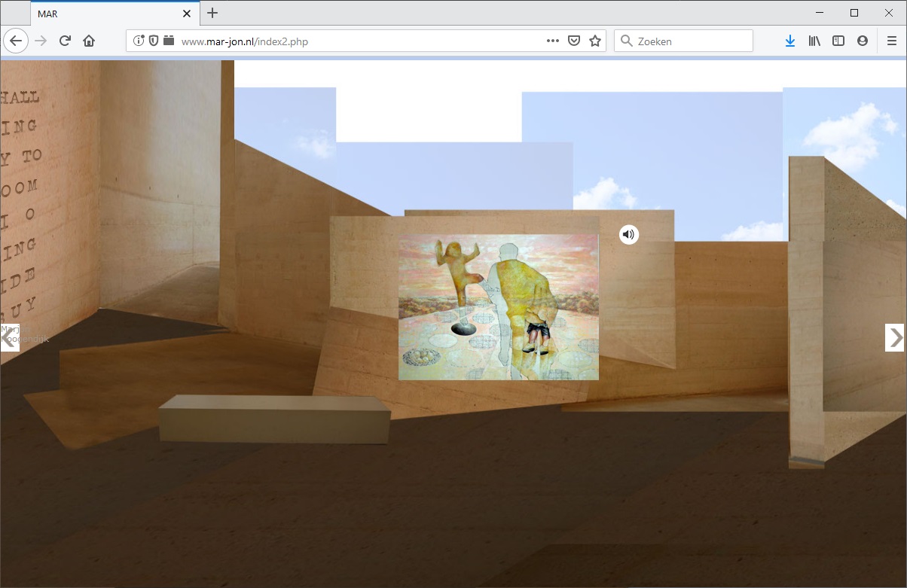This screenshot has width=907, height=588.
Task: Select the MAR tab
Action: [105, 14]
